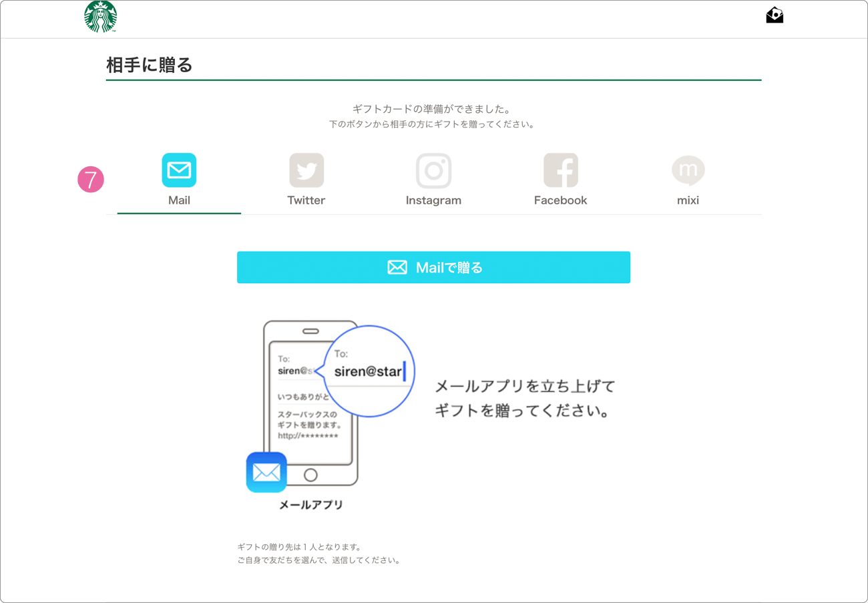This screenshot has height=603, width=868.
Task: Click the note ご自身で友だちを選んで、送信してください。
Action: (x=320, y=560)
